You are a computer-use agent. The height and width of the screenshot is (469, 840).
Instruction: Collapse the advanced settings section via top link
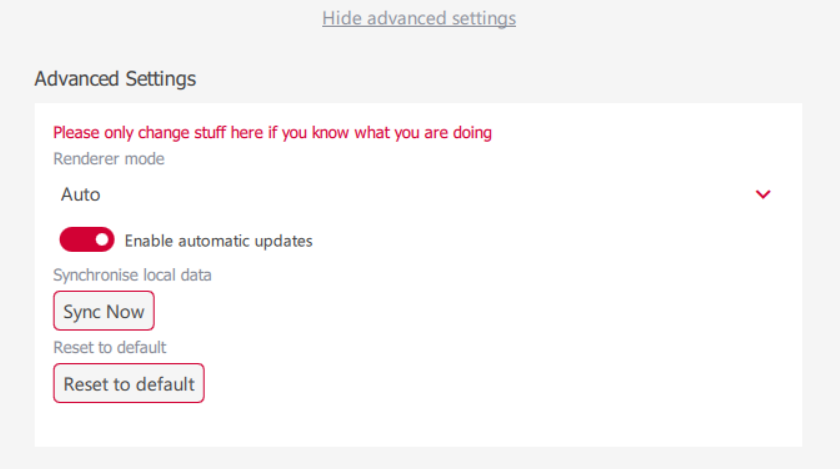pos(419,18)
